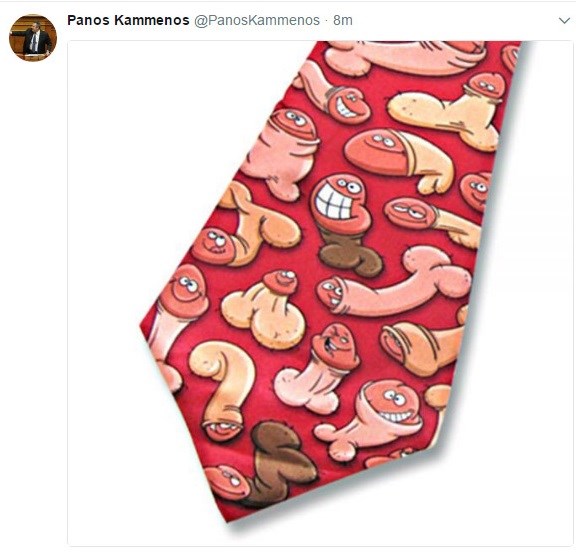Click the pointed bottom tip of the tie
The image size is (576, 554).
[230, 516]
